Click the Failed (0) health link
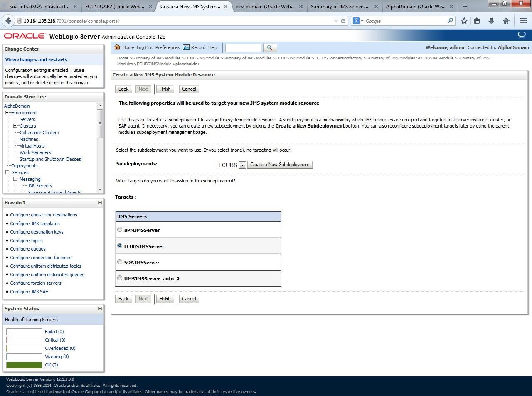Screen dimensions: 532x396 coord(54,332)
